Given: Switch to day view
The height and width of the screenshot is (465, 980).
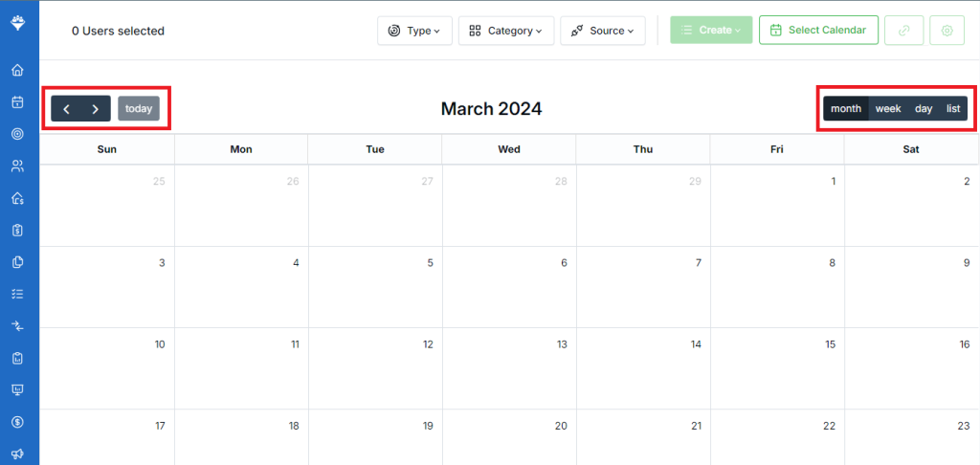Looking at the screenshot, I should pyautogui.click(x=924, y=109).
